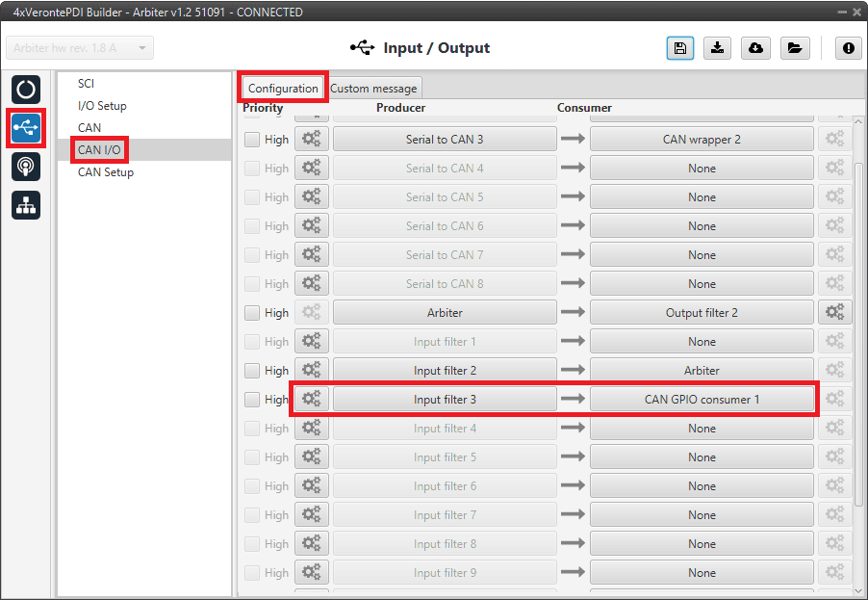Select CAN in the side menu
This screenshot has width=868, height=600.
[x=89, y=128]
